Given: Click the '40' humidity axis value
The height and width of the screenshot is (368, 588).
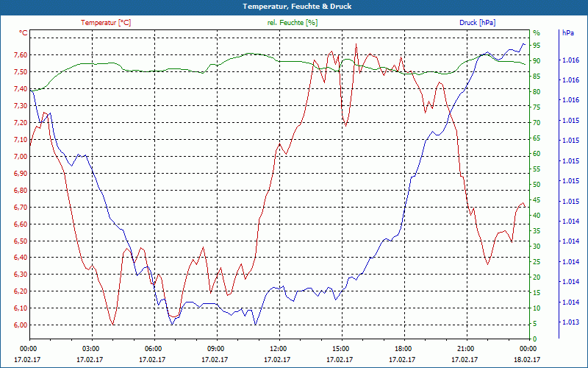Looking at the screenshot, I should pos(537,216).
